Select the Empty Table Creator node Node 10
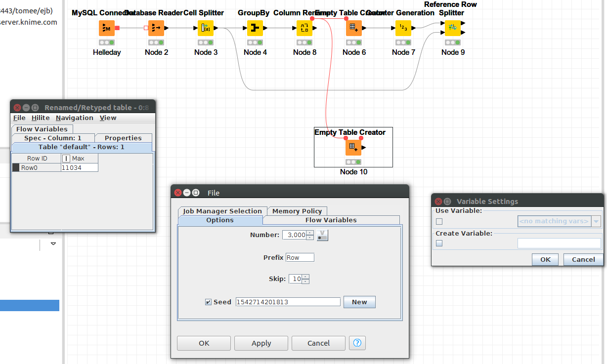Viewport: 607px width, 364px height. [x=353, y=147]
